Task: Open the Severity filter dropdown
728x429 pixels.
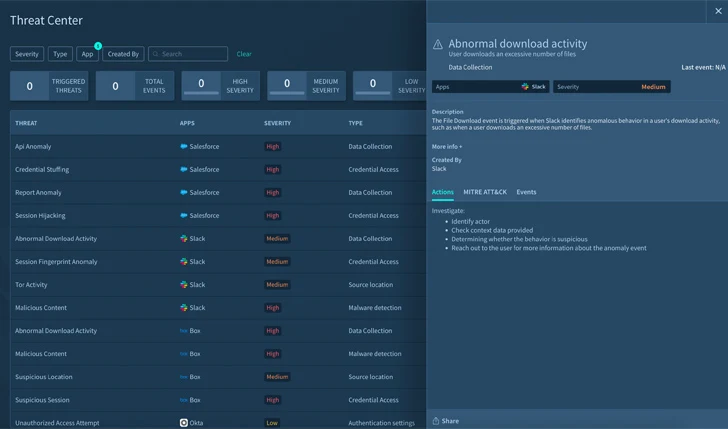Action: coord(27,54)
